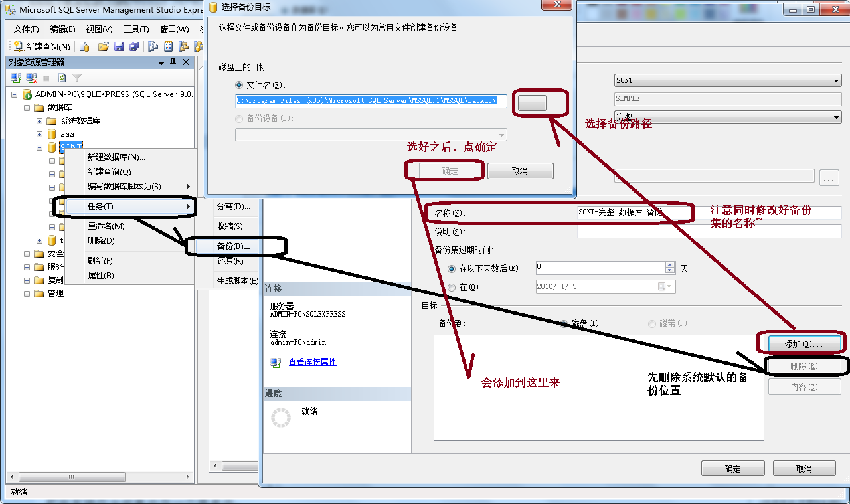Click the Save All icon

(x=134, y=46)
